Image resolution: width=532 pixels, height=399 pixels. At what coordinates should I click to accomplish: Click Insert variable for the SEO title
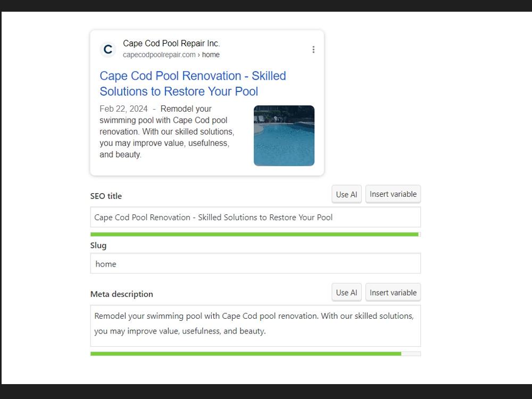click(x=393, y=194)
